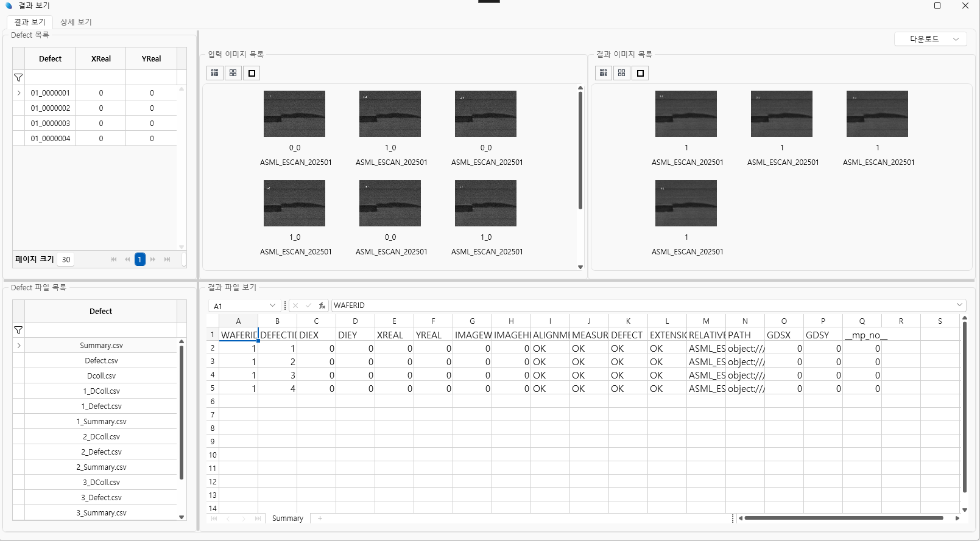Select medium grid view in result image list

click(x=622, y=73)
